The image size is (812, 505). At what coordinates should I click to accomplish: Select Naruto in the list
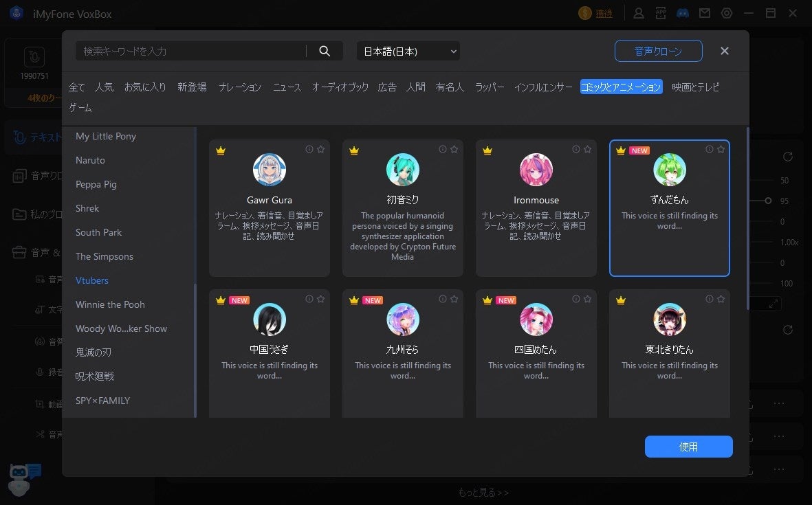90,160
